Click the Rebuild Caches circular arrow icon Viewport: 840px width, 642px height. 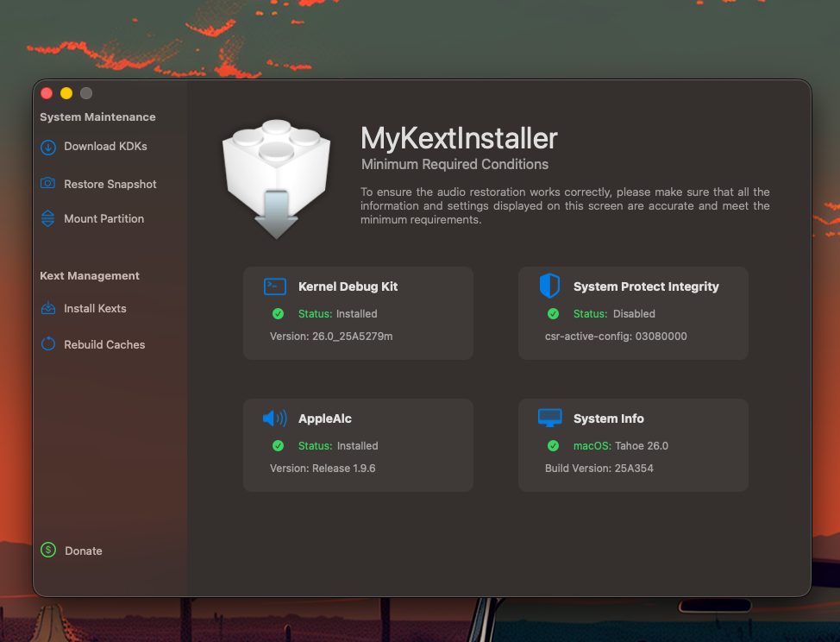coord(48,343)
